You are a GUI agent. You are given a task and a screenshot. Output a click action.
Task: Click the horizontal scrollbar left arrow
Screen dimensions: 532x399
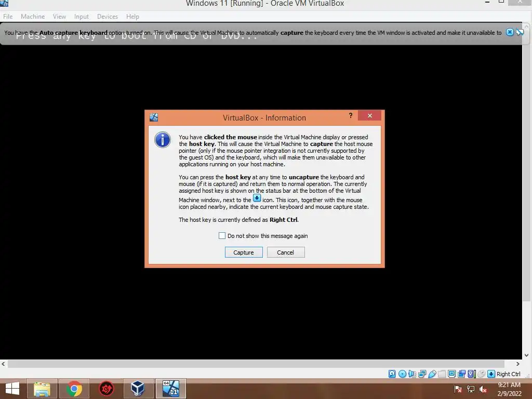4,364
